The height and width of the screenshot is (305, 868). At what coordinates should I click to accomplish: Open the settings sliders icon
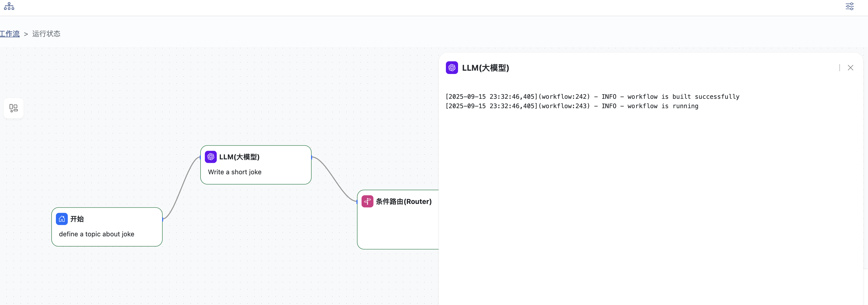pyautogui.click(x=850, y=6)
